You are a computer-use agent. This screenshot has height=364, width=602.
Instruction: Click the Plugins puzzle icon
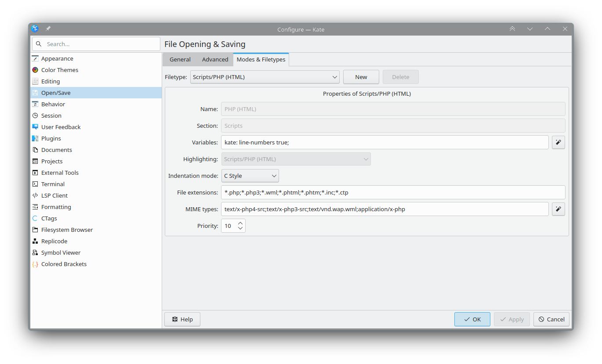[35, 138]
